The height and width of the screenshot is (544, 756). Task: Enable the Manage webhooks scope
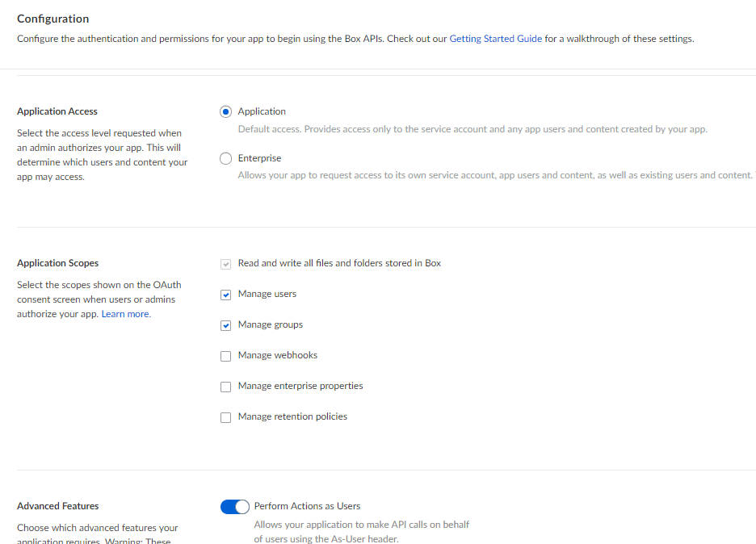(225, 355)
